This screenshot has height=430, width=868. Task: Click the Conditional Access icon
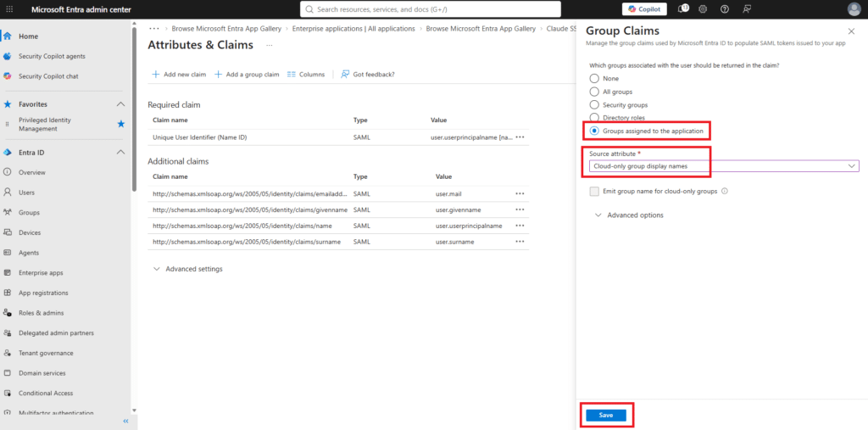click(8, 393)
